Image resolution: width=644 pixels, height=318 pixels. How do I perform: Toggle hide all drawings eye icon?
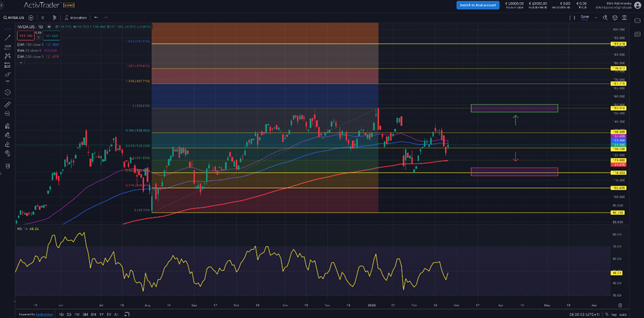7,154
